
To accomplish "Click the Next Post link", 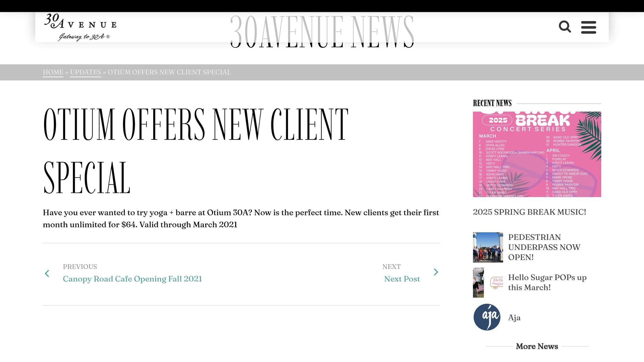I will click(x=402, y=279).
